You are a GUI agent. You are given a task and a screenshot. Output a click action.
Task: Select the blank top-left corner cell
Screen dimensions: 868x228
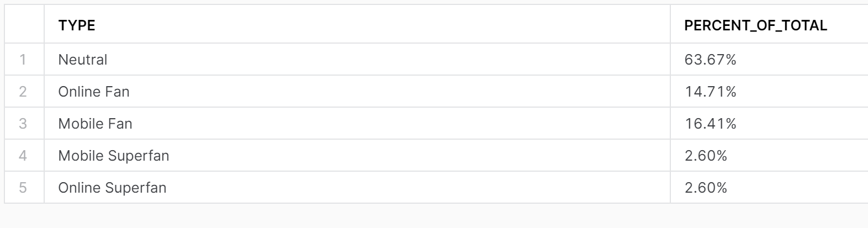24,24
